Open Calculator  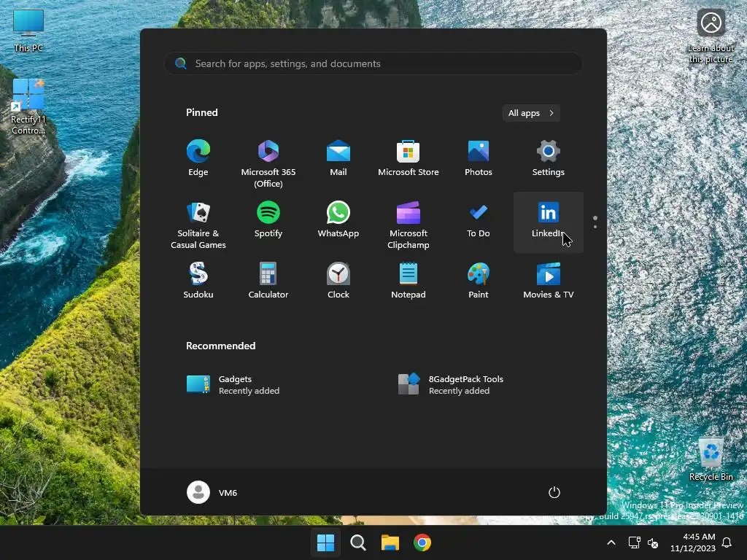pyautogui.click(x=268, y=281)
